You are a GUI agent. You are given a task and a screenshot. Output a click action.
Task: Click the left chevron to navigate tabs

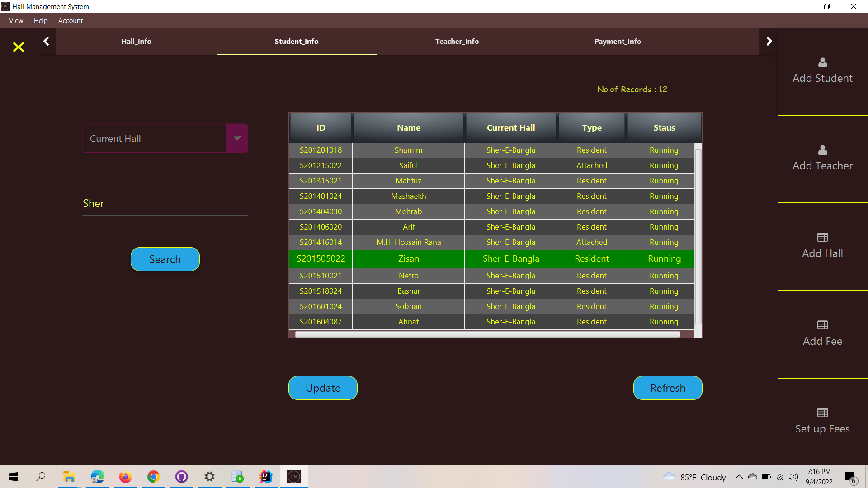[46, 41]
